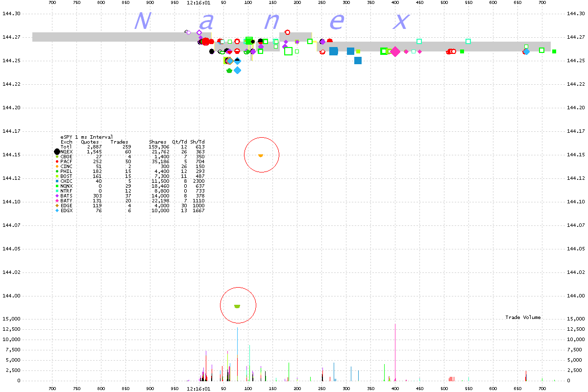
Task: Click the black NQEX legend marker
Action: [57, 151]
